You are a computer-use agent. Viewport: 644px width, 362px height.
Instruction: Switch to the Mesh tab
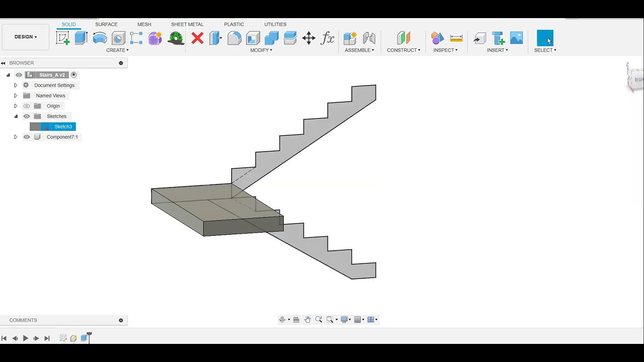(x=144, y=24)
